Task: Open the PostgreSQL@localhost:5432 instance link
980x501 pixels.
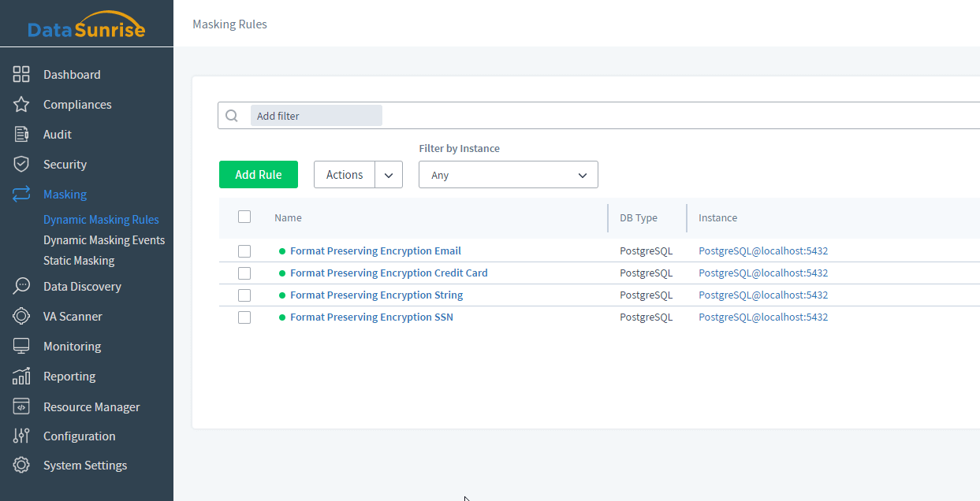Action: 762,250
